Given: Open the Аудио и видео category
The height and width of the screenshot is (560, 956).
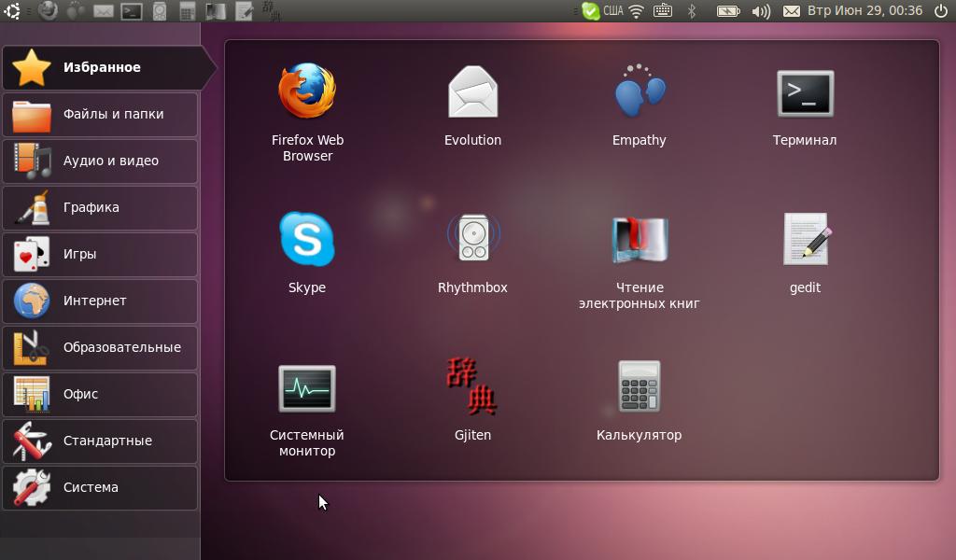Looking at the screenshot, I should pyautogui.click(x=101, y=161).
